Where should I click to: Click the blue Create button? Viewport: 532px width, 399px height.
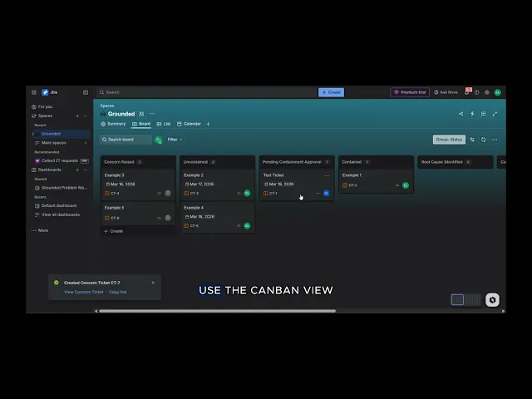click(x=331, y=92)
